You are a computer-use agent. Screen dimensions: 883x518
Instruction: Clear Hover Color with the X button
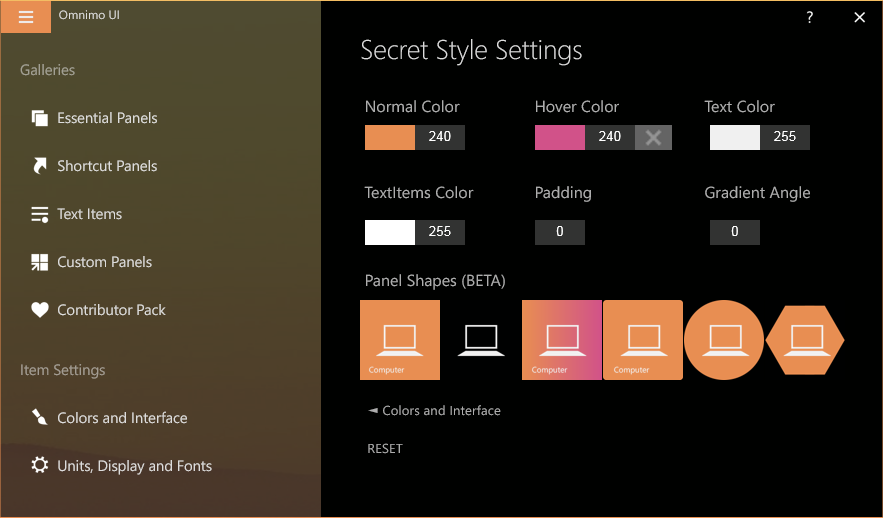click(653, 137)
